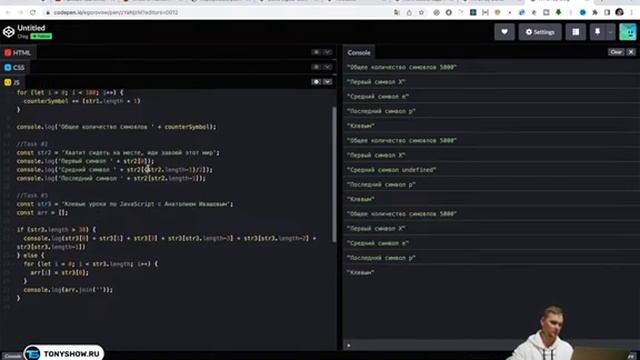Click the CodePen logo icon
640x360 pixels.
coord(9,31)
